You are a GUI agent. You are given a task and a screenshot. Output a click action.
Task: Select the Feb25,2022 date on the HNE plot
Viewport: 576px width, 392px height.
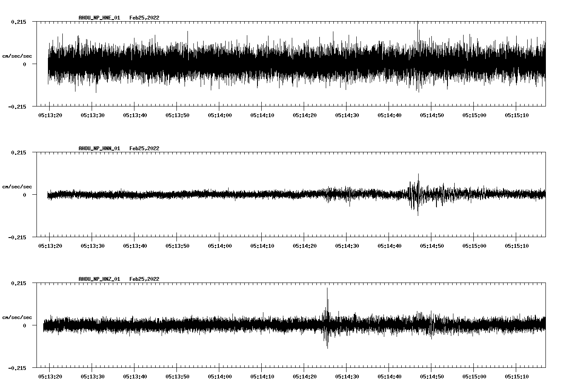click(144, 18)
